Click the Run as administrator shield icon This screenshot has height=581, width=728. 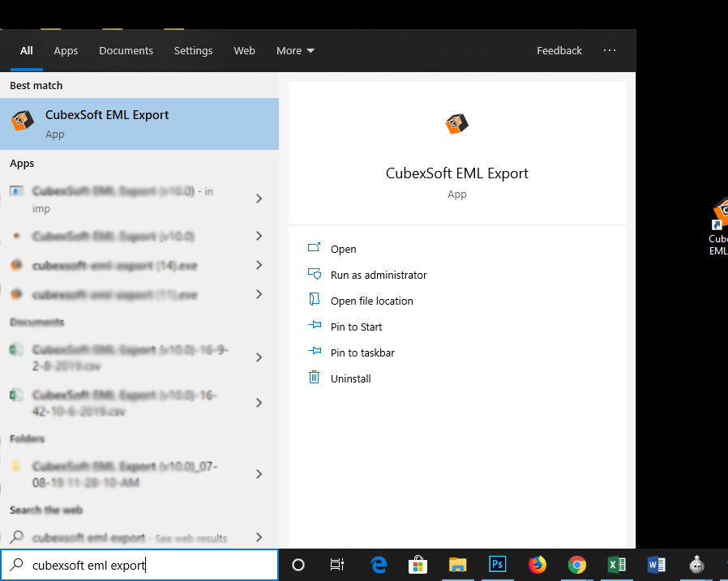click(315, 274)
